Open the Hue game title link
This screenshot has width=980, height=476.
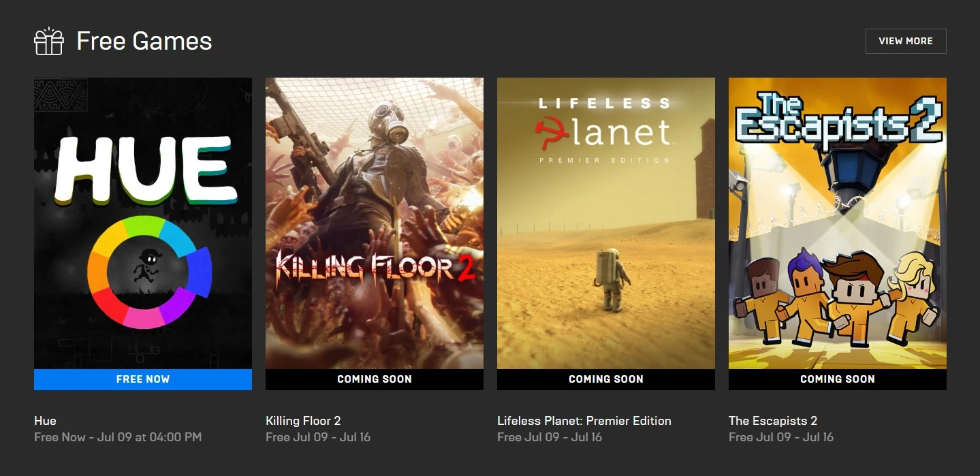click(45, 421)
